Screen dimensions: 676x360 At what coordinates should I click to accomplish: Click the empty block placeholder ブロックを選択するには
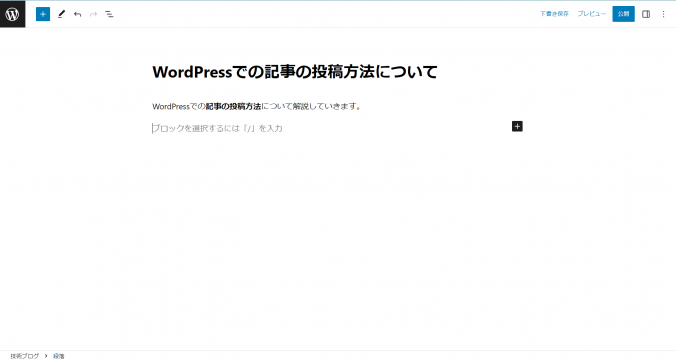pos(217,128)
